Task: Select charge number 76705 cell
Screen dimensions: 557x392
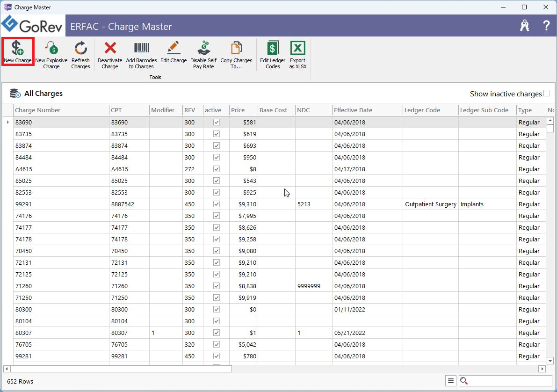Action: (61, 344)
